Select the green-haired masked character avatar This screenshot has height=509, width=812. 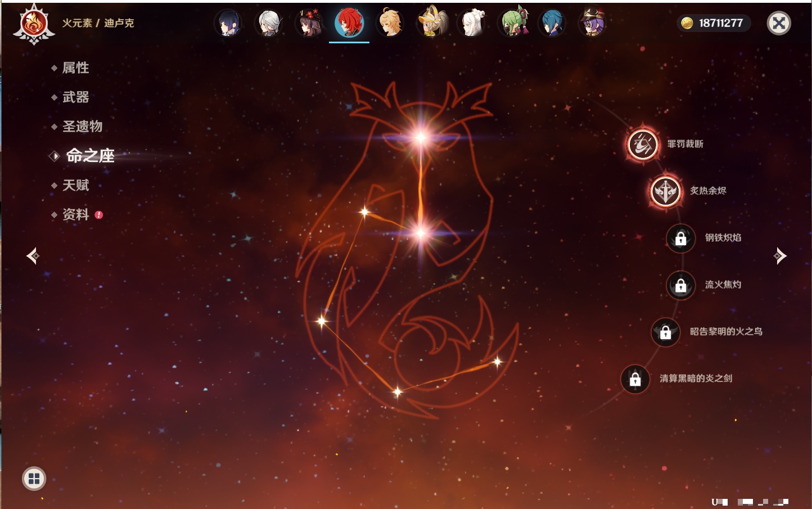coord(512,23)
